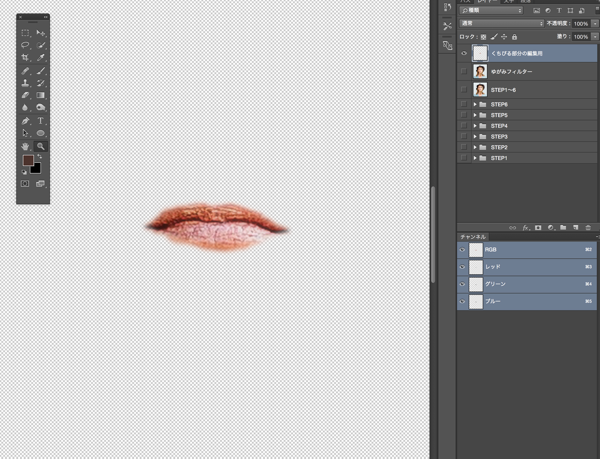Viewport: 600px width, 459px height.
Task: Select the Eyedropper tool
Action: click(41, 57)
